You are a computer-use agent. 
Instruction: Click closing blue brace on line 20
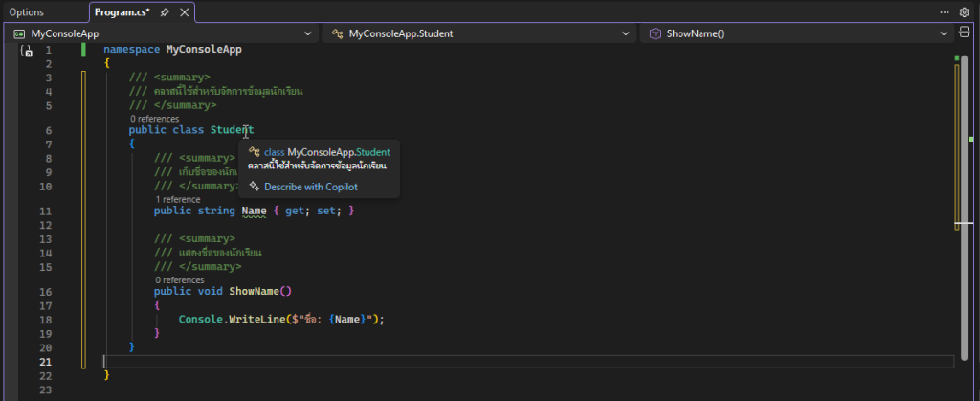click(x=132, y=346)
